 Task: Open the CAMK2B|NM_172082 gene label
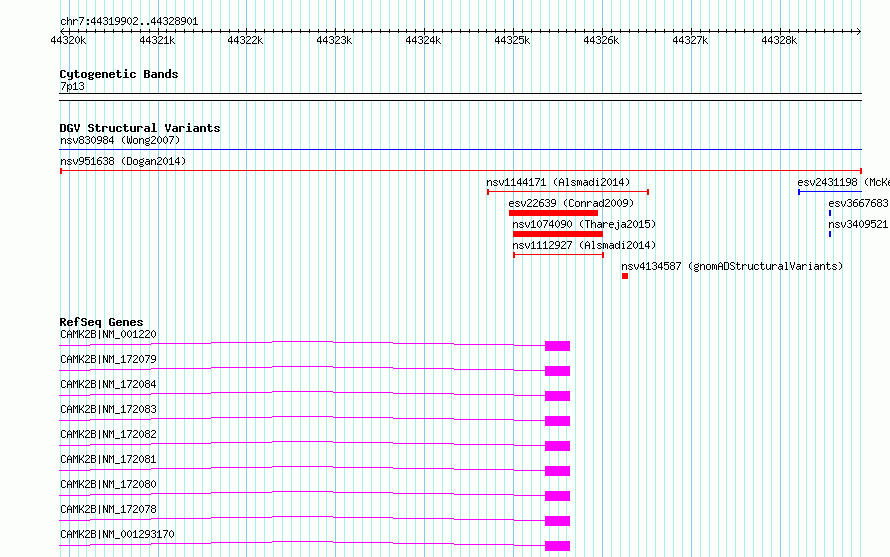(108, 434)
